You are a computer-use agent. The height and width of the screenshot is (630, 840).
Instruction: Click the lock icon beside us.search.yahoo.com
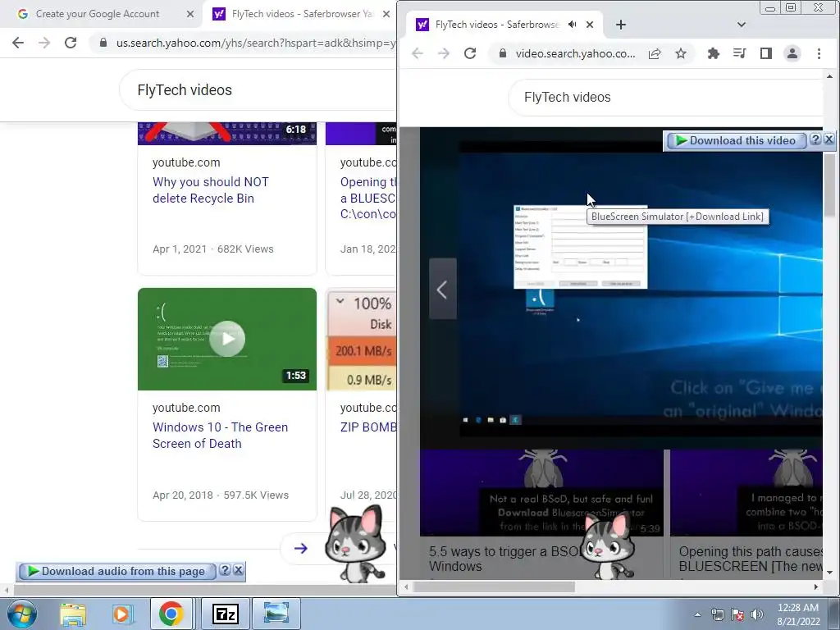(x=103, y=43)
